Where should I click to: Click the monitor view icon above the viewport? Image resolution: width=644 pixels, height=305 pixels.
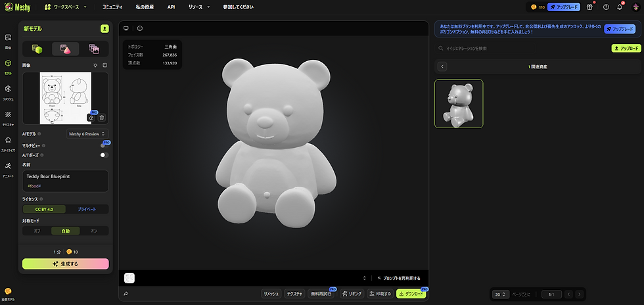click(126, 28)
